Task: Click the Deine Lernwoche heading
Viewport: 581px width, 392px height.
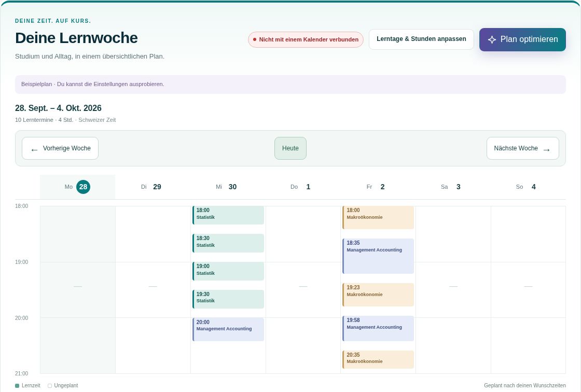Action: point(76,38)
